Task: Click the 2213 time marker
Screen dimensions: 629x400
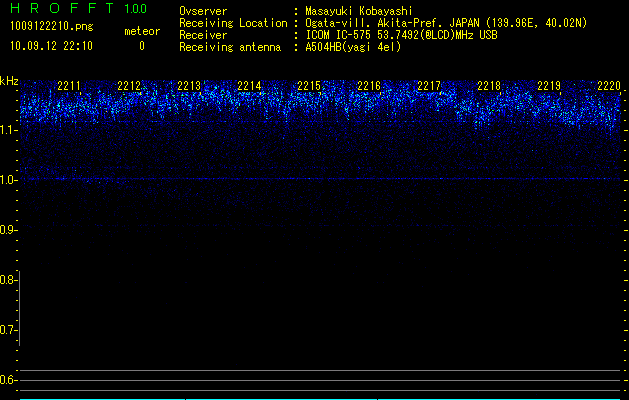Action: [189, 86]
